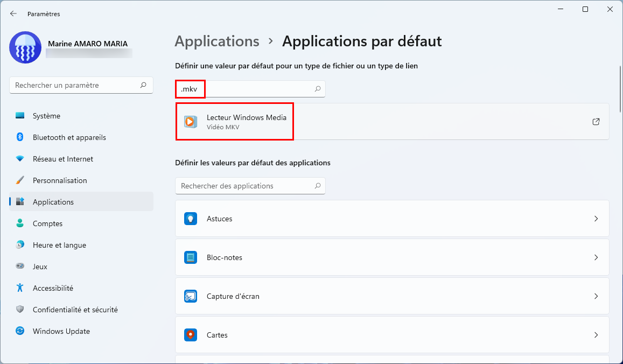Screen dimensions: 623x364
Task: Click the back arrow in Paramètres
Action: tap(13, 13)
